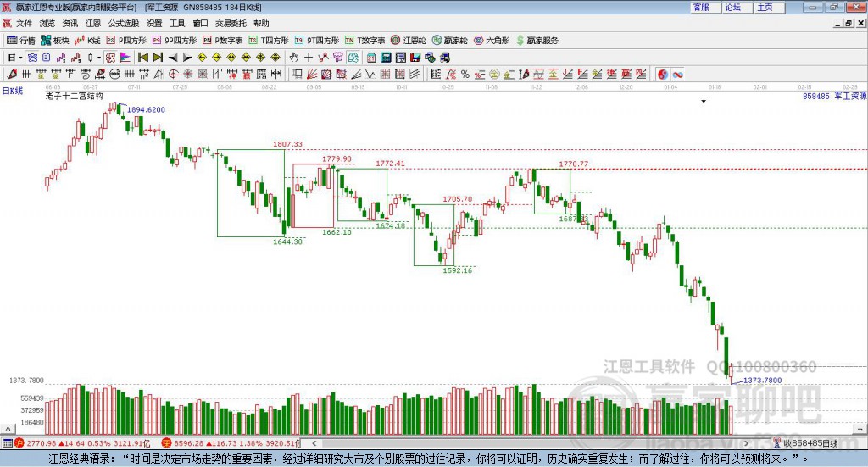
Task: Click the small black triangle marker on chart
Action: tap(704, 101)
